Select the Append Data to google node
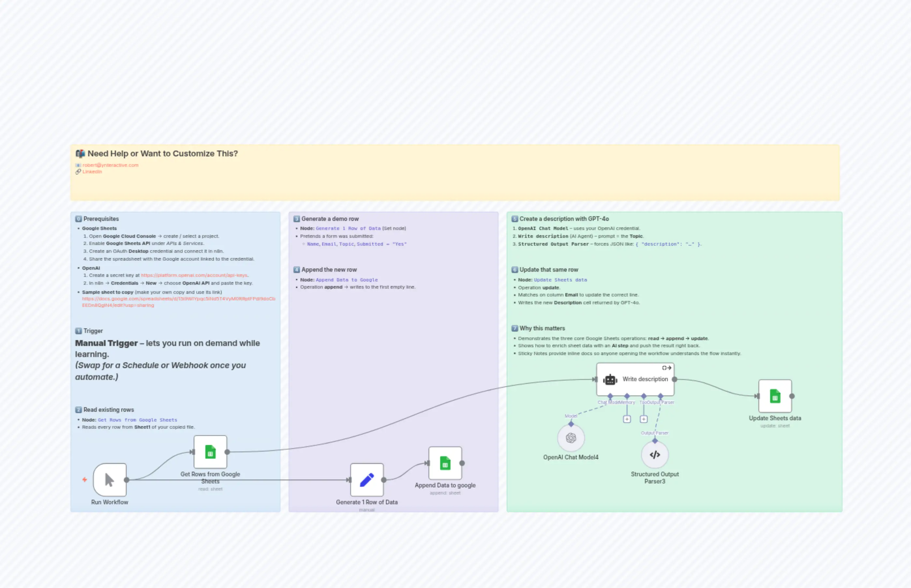This screenshot has width=911, height=588. coord(445,463)
